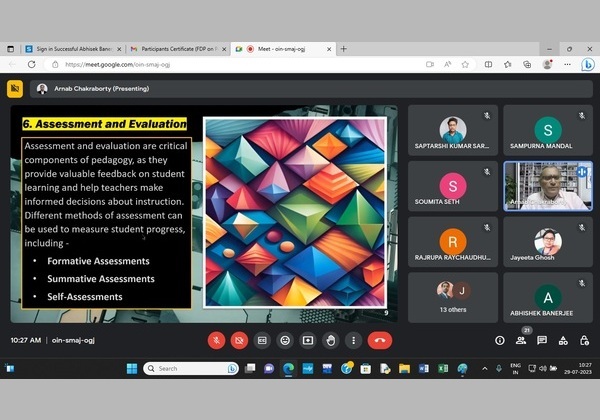Open the emoji reactions button
The image size is (600, 420).
tap(285, 340)
